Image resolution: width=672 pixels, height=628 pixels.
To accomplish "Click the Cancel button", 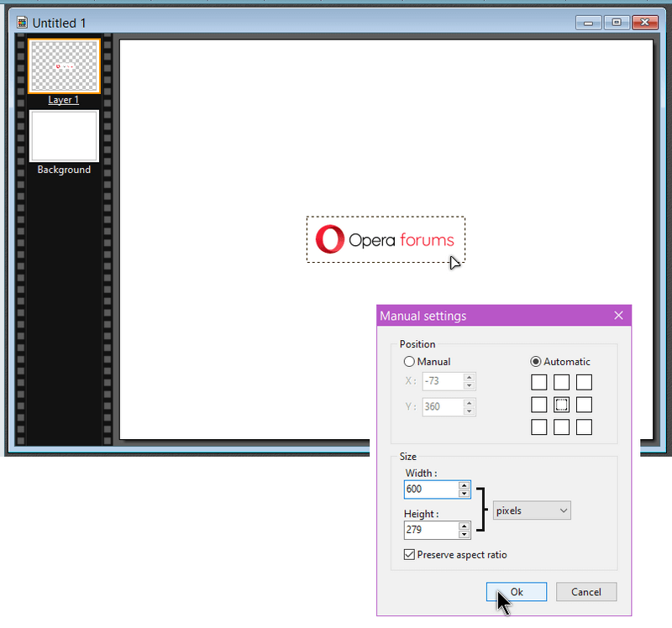I will pos(586,592).
